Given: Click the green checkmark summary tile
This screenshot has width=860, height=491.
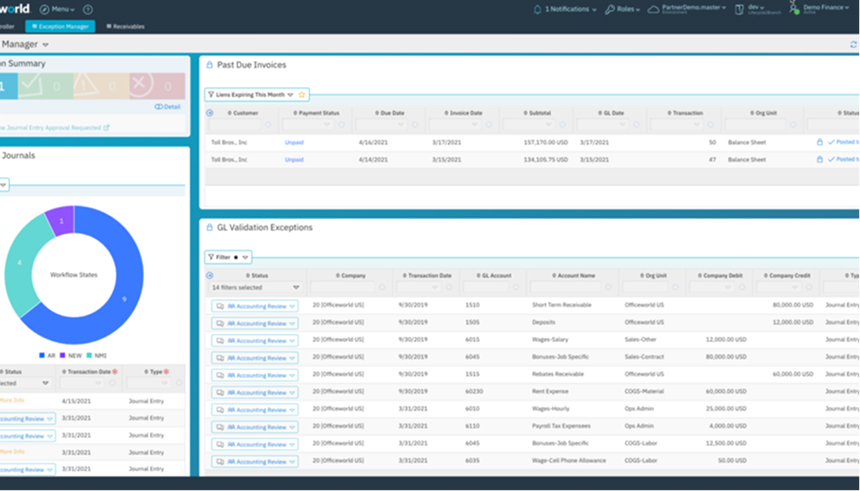Looking at the screenshot, I should (46, 86).
